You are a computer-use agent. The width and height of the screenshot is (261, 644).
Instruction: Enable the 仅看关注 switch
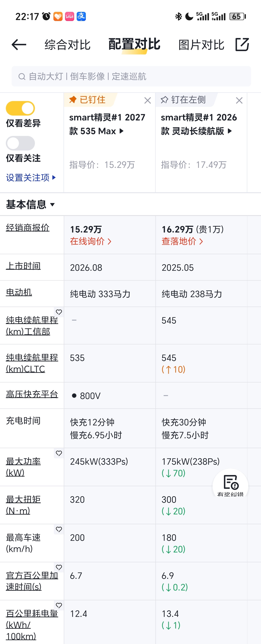20,143
